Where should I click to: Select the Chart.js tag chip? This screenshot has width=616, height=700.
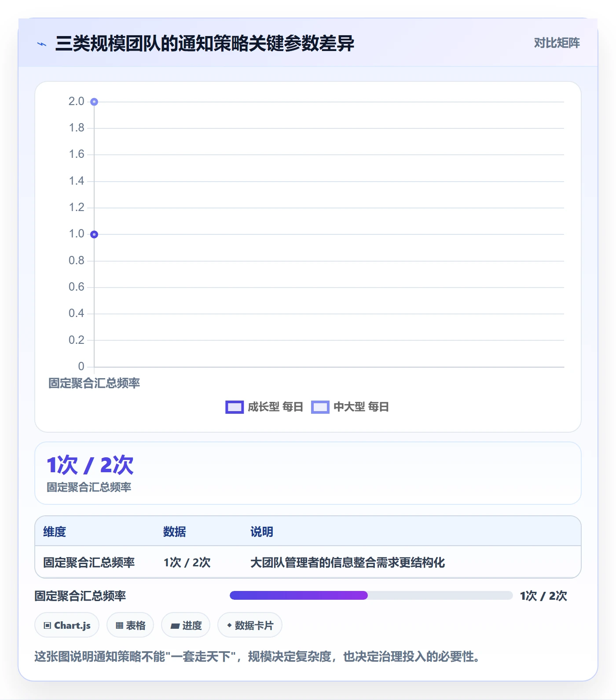67,625
